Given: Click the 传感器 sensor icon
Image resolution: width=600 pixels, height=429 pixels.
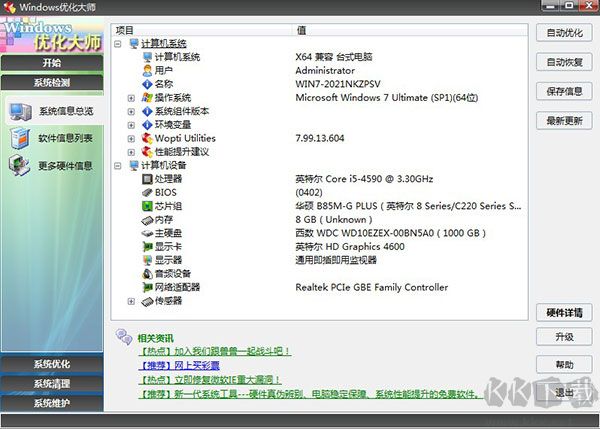Looking at the screenshot, I should [147, 302].
